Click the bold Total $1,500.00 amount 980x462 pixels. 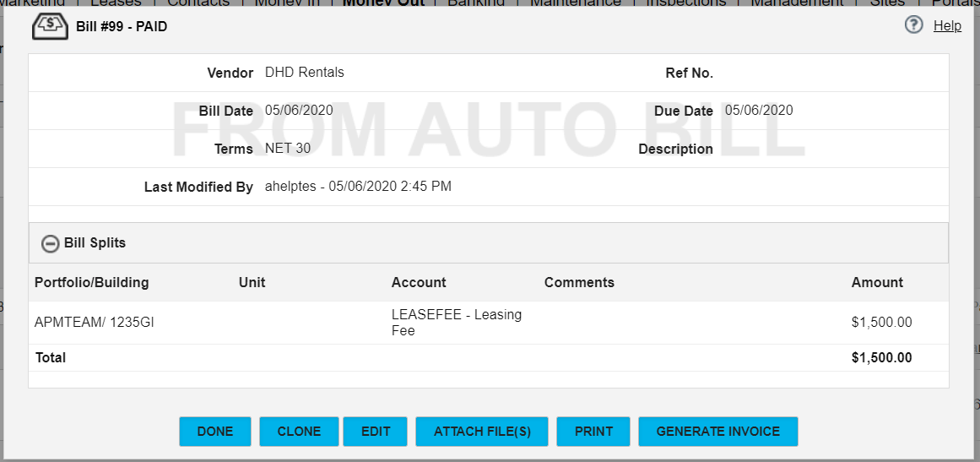(x=881, y=357)
